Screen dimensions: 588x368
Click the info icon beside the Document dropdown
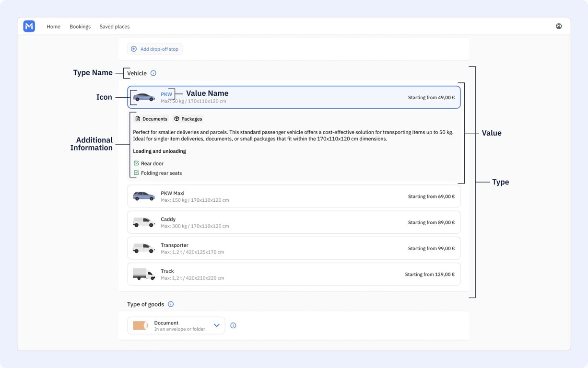pyautogui.click(x=233, y=325)
